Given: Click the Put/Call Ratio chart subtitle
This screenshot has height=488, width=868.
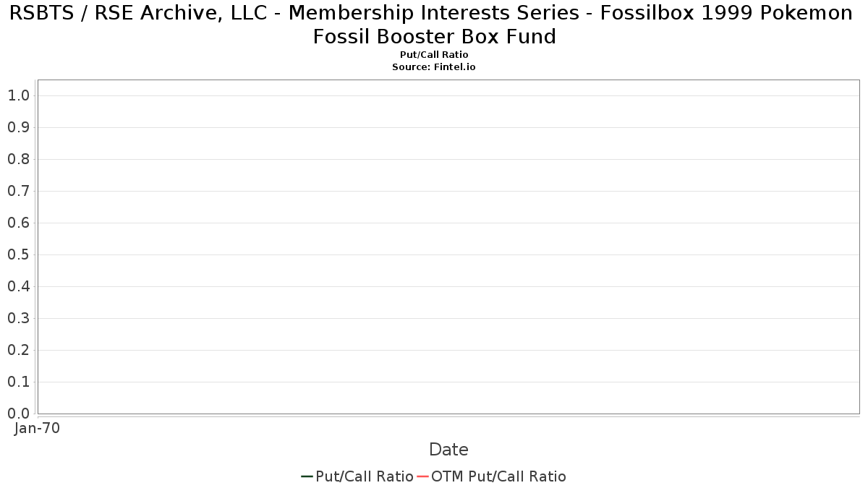Looking at the screenshot, I should (x=434, y=55).
